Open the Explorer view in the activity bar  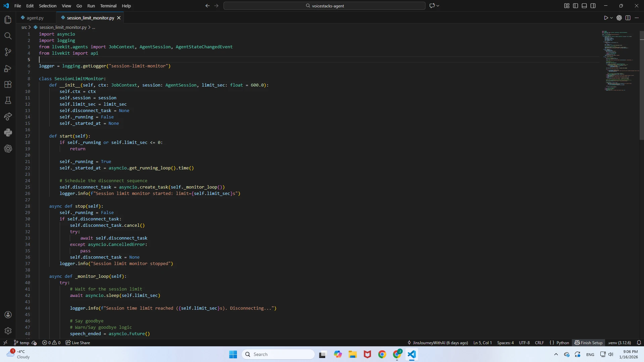coord(8,20)
